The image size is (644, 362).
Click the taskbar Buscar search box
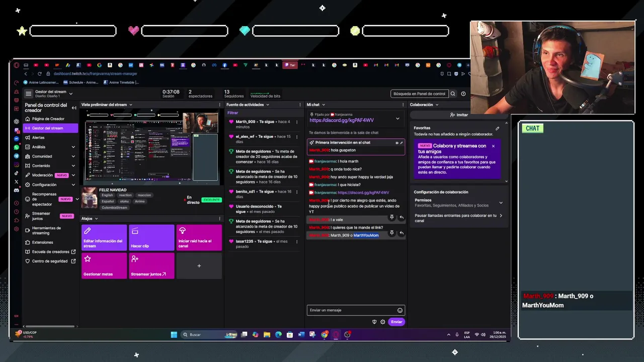pyautogui.click(x=210, y=334)
